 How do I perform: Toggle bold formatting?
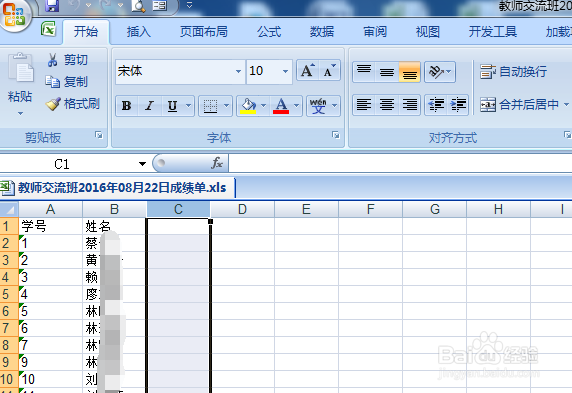[x=127, y=106]
